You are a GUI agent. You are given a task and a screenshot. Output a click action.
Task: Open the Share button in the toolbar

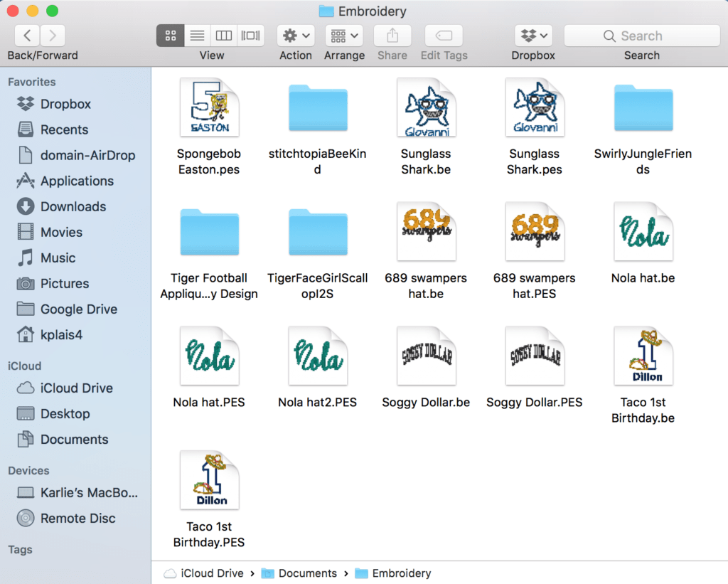(392, 36)
